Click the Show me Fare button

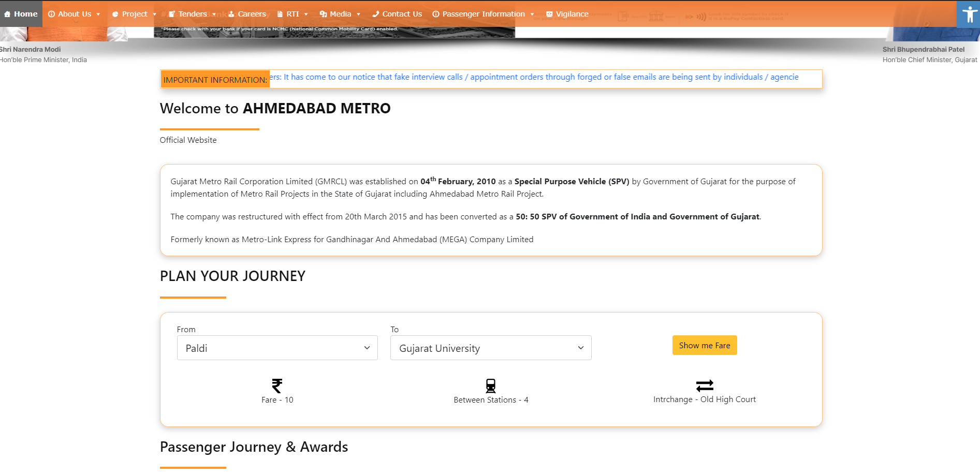(705, 345)
